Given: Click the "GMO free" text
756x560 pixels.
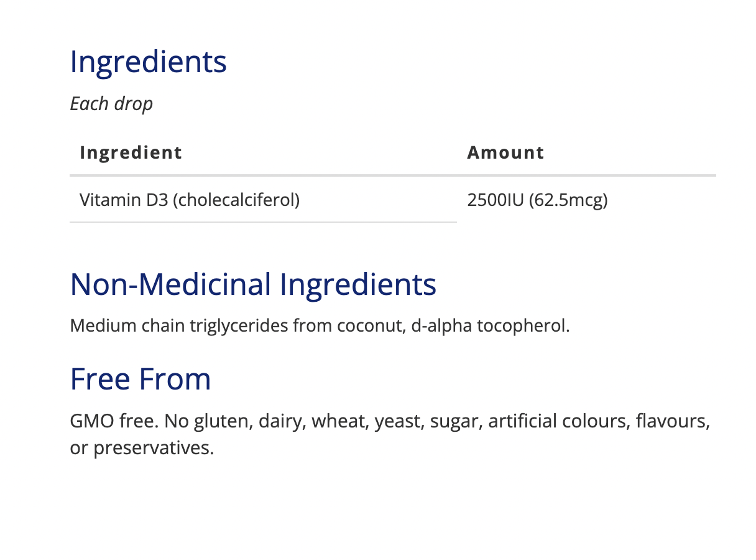Looking at the screenshot, I should click(x=114, y=421).
